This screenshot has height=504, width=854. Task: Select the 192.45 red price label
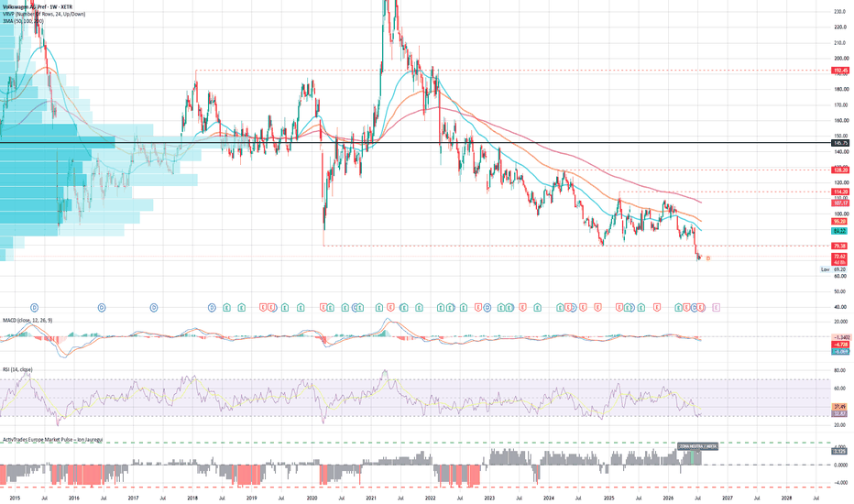click(840, 71)
